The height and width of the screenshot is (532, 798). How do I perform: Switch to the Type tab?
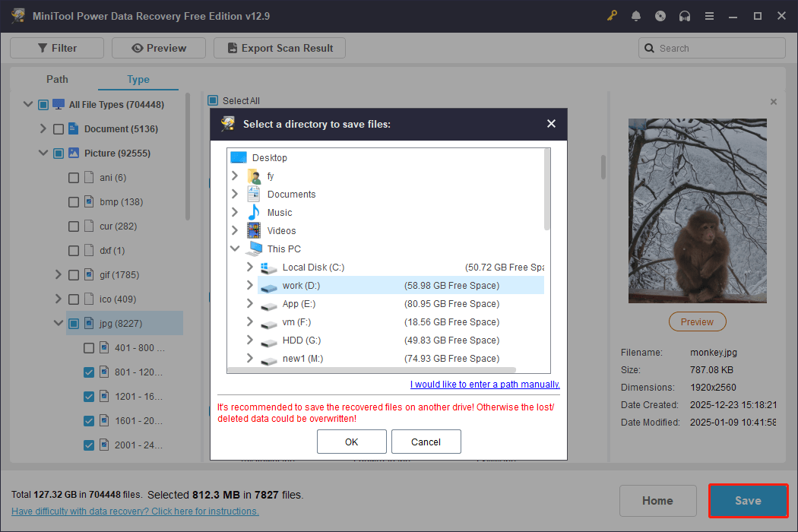pyautogui.click(x=138, y=79)
